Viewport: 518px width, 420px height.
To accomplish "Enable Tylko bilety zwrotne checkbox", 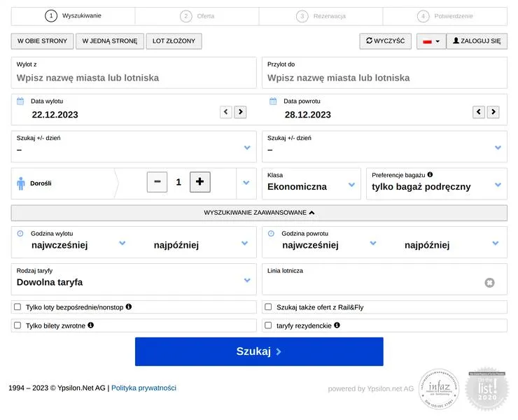I will 17,325.
